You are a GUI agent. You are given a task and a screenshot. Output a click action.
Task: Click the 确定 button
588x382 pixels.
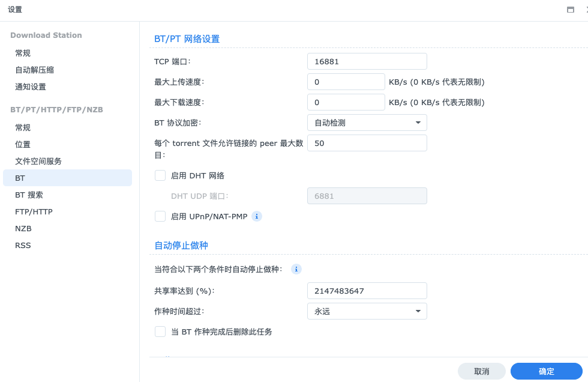[546, 371]
